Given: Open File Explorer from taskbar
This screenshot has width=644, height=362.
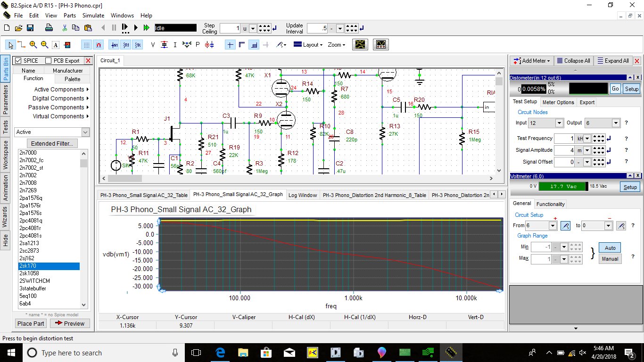Looking at the screenshot, I should click(x=243, y=353).
